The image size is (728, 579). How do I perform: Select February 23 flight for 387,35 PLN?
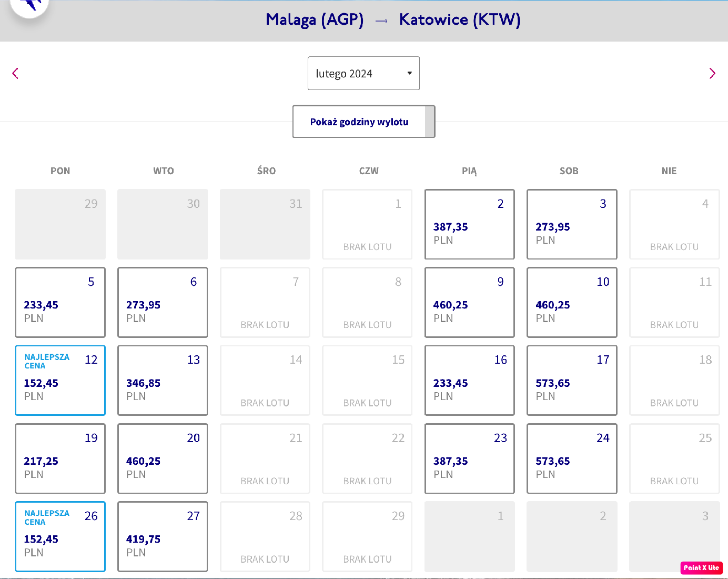[x=469, y=458]
